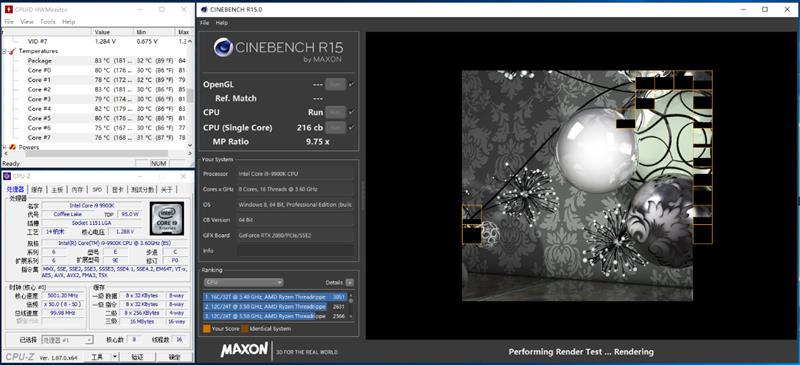Switch to the 关于 tab in CPU-Z
The height and width of the screenshot is (365, 800).
coord(167,189)
